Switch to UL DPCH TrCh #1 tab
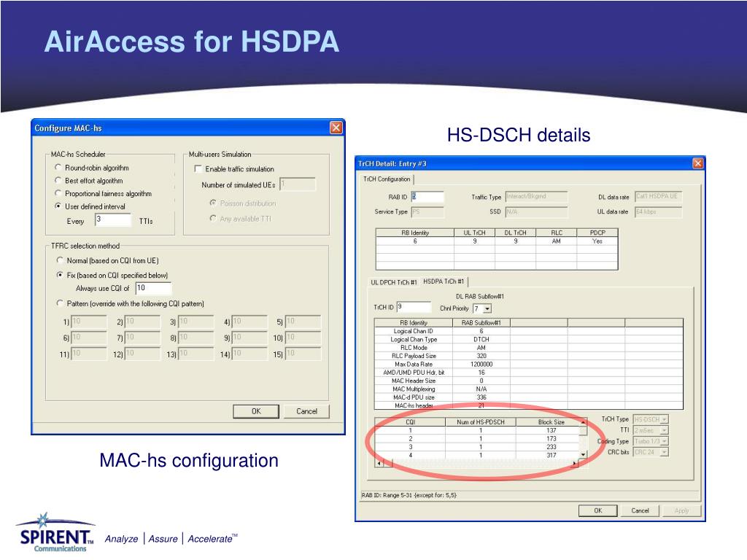This screenshot has width=747, height=560. click(393, 282)
